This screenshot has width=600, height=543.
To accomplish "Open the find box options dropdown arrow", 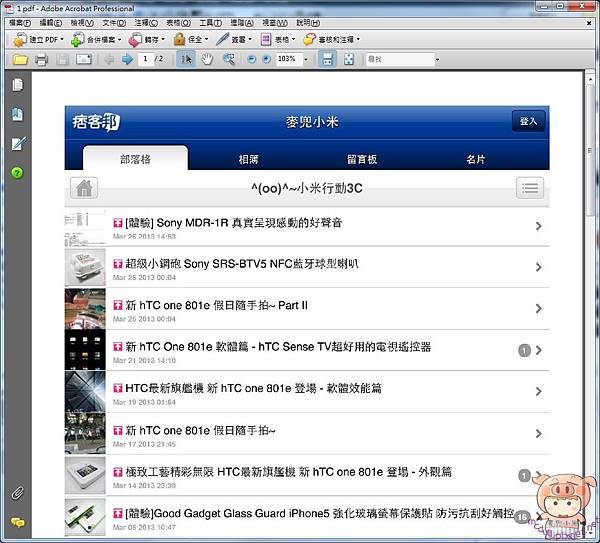I will click(x=437, y=59).
